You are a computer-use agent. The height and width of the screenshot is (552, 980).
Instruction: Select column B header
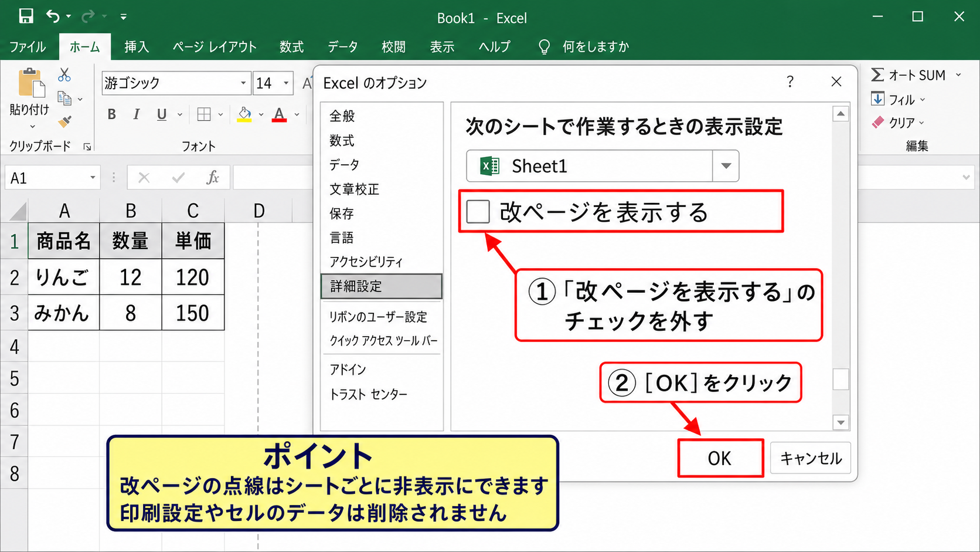131,211
